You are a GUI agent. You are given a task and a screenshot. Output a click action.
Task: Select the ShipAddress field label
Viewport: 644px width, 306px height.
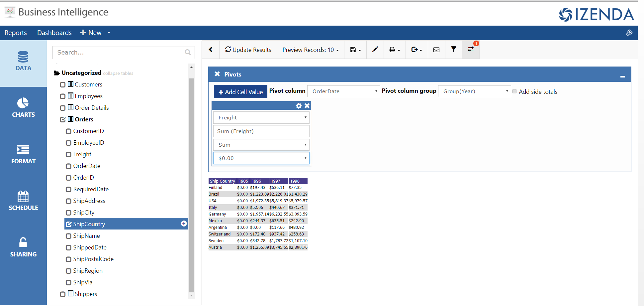click(89, 201)
